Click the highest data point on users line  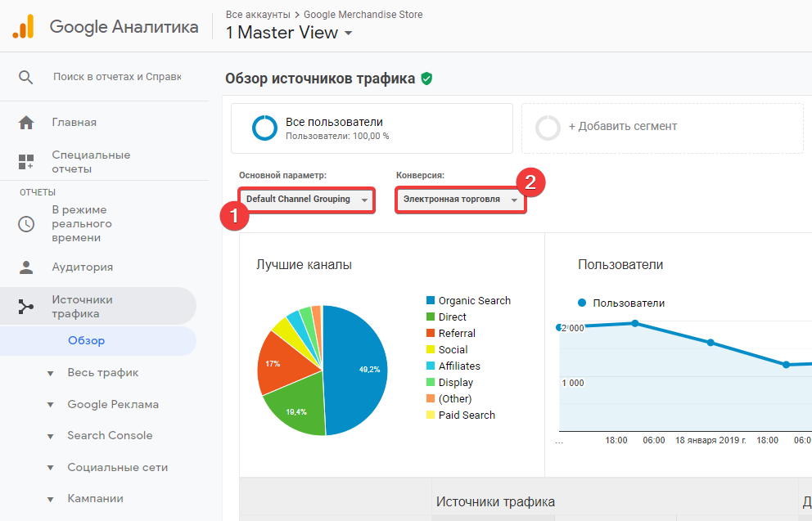tap(635, 323)
